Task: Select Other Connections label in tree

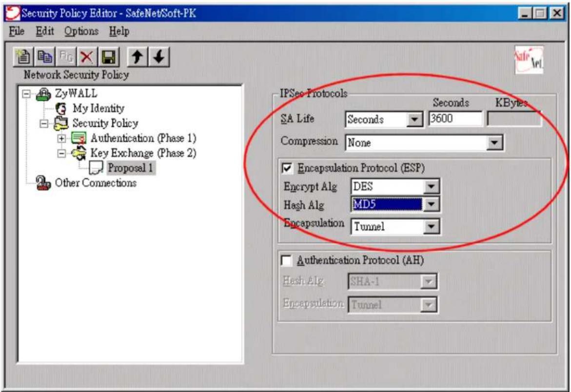Action: pos(96,183)
